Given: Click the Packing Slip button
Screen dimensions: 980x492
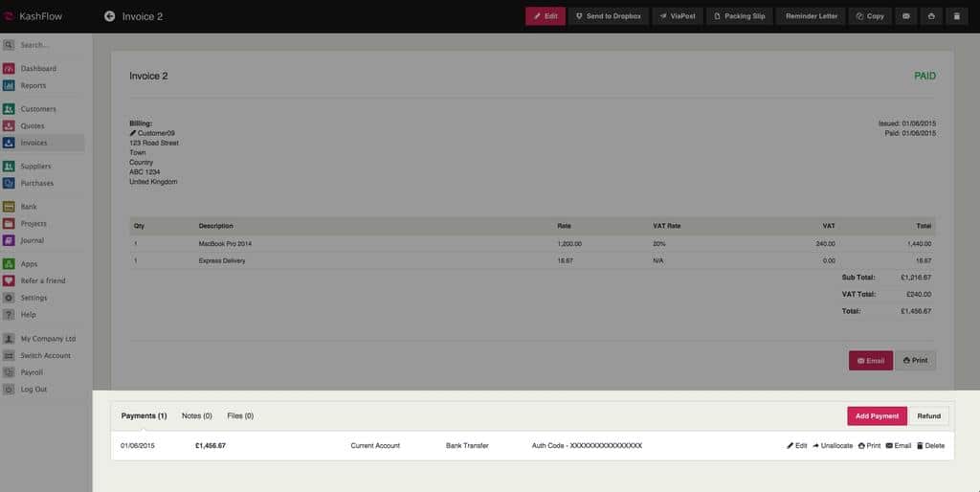Looking at the screenshot, I should 740,16.
